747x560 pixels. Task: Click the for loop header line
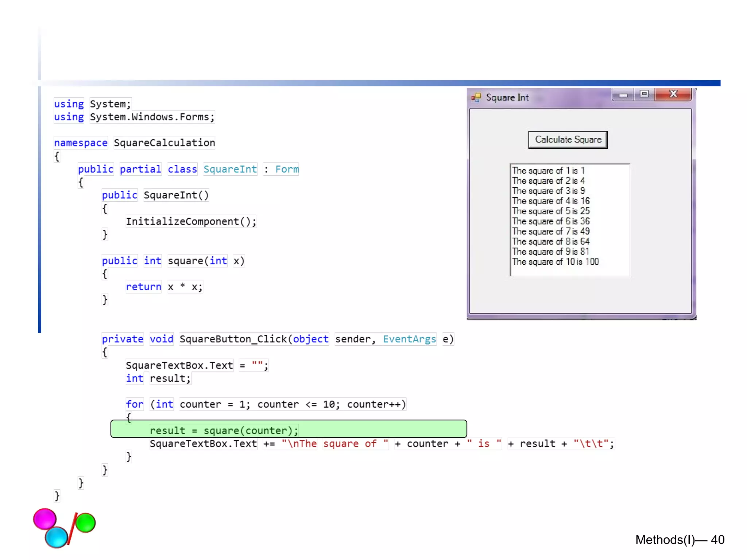click(x=265, y=404)
